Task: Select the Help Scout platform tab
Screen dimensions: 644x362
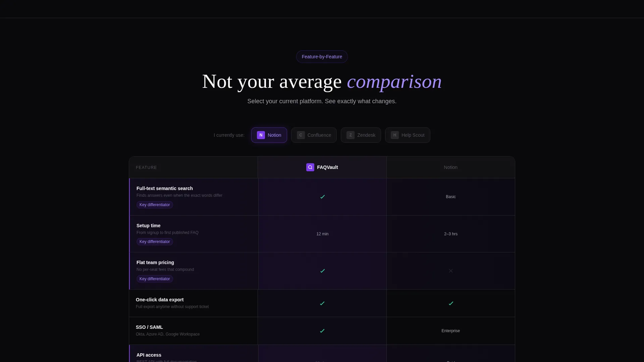Action: point(408,135)
